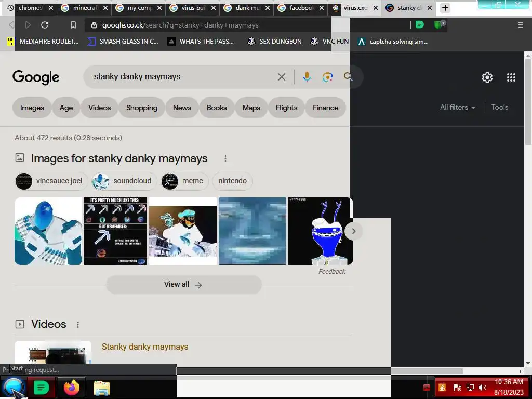This screenshot has height=399, width=532.
Task: Filter results by Maps
Action: click(251, 108)
